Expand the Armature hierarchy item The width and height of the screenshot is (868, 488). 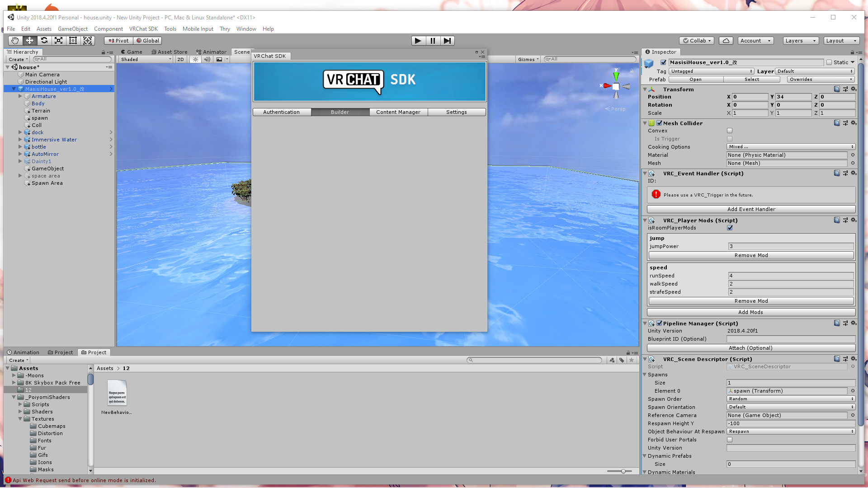pyautogui.click(x=20, y=96)
